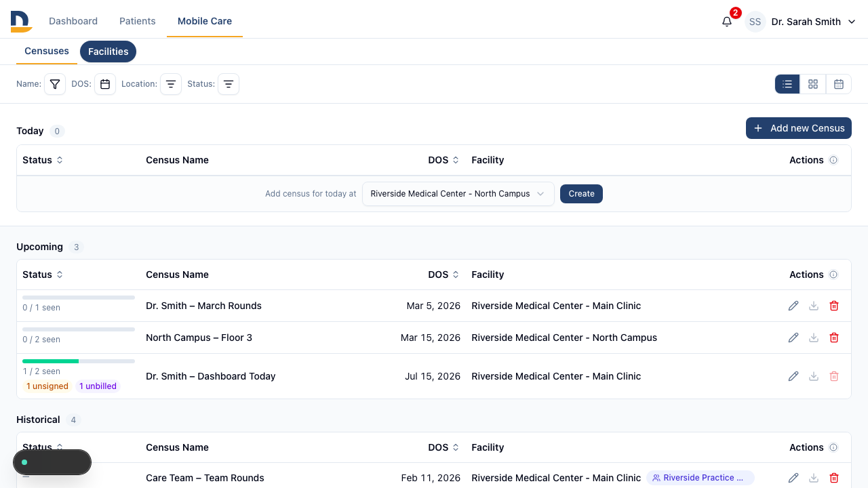The width and height of the screenshot is (868, 488).
Task: Edit Dr. Smith – March Rounds census
Action: tap(793, 306)
